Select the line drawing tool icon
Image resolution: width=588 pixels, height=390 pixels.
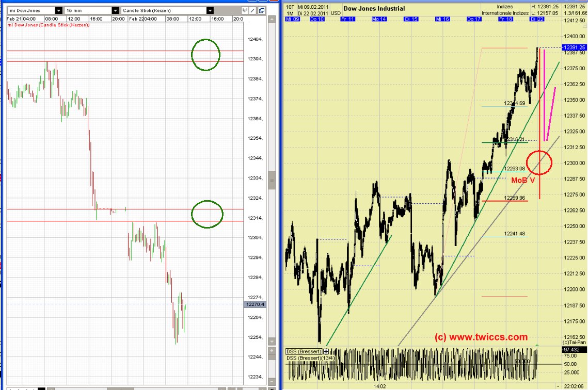pos(253,10)
